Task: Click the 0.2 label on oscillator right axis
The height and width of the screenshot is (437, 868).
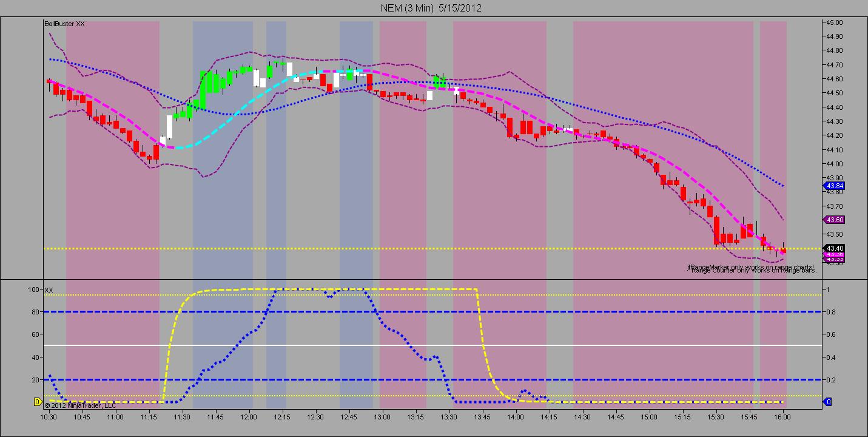Action: click(x=830, y=379)
